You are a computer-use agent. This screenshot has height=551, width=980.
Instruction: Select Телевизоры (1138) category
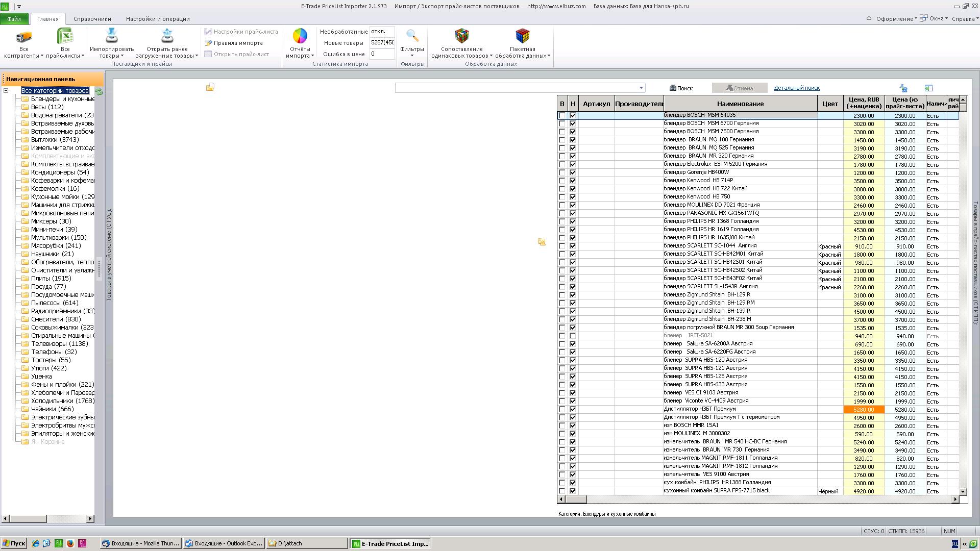(59, 344)
